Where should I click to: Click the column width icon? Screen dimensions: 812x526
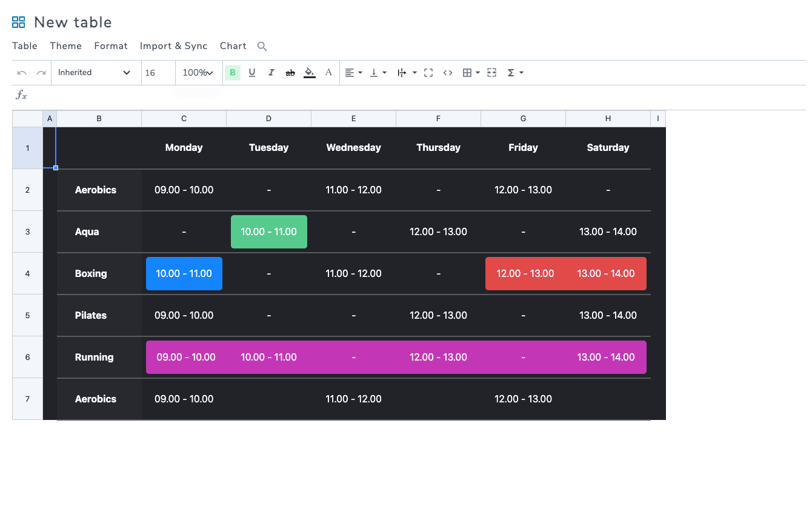click(x=402, y=73)
